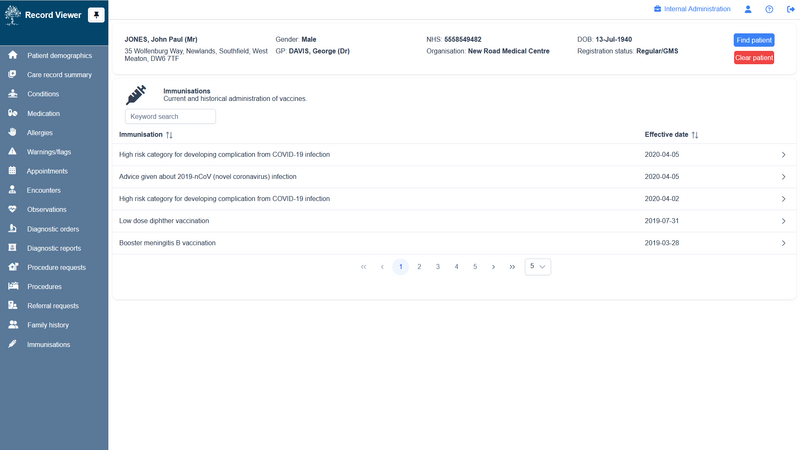
Task: Click the Clear patient button
Action: 754,58
